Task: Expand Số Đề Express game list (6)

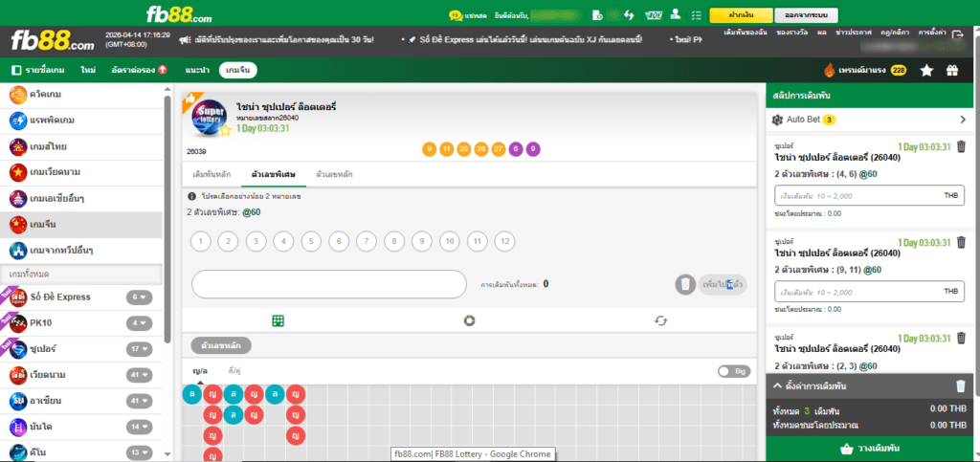Action: click(140, 297)
